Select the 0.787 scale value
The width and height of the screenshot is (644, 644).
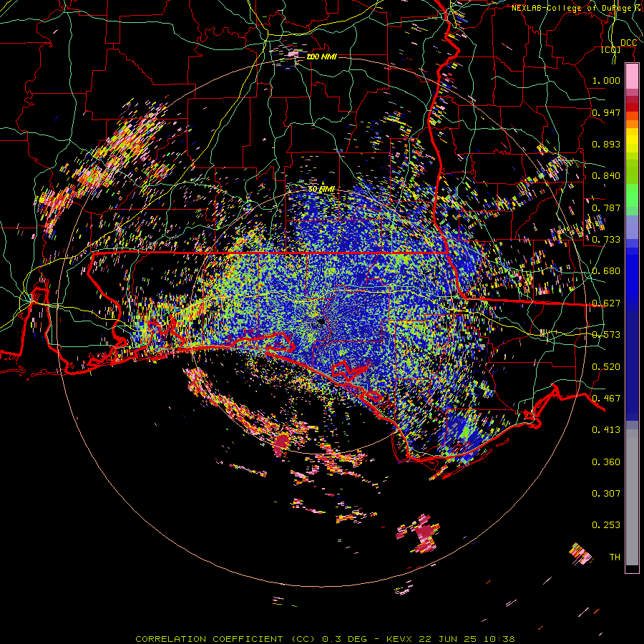[x=606, y=208]
